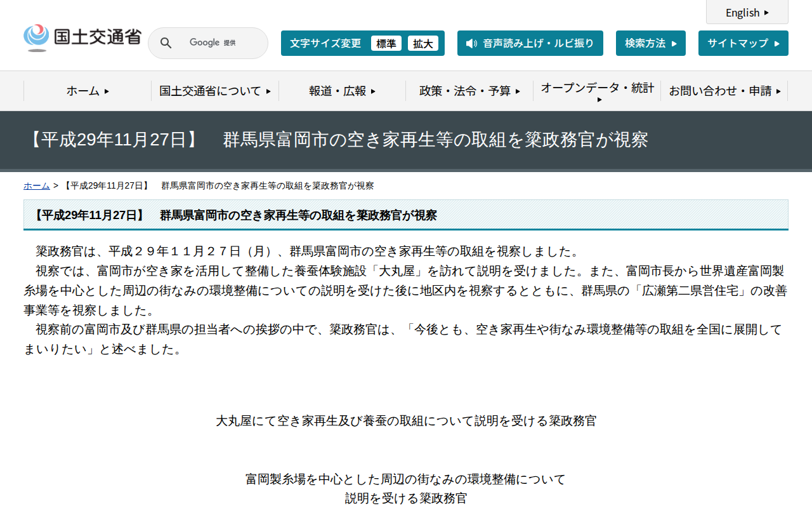Select 標準 text size option

(x=386, y=43)
